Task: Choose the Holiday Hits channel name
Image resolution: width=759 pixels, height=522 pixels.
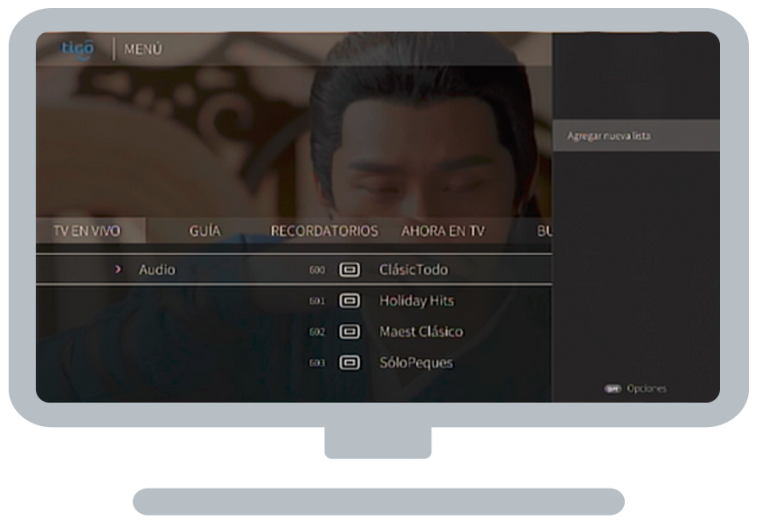Action: click(417, 301)
